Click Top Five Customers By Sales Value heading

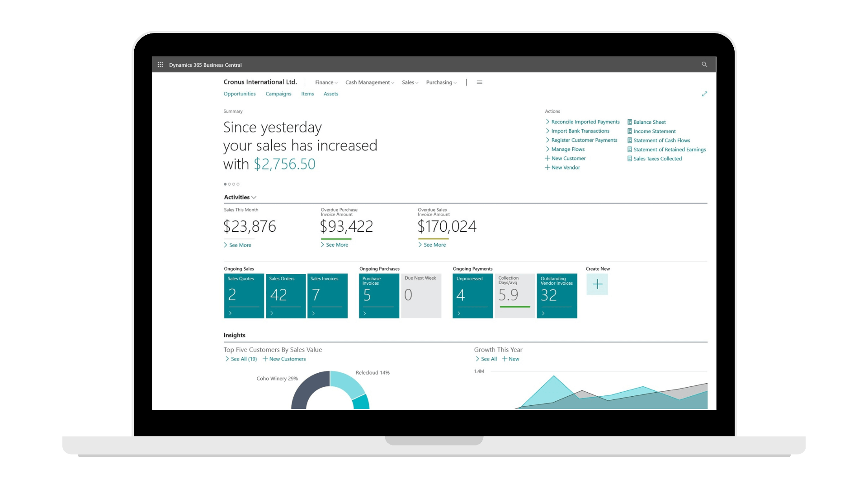(x=273, y=350)
